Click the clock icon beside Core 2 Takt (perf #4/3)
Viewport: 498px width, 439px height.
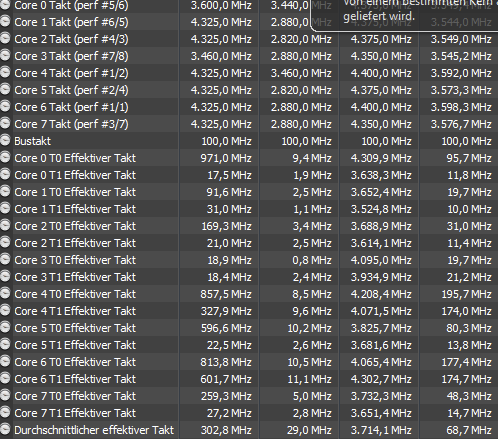(5, 39)
